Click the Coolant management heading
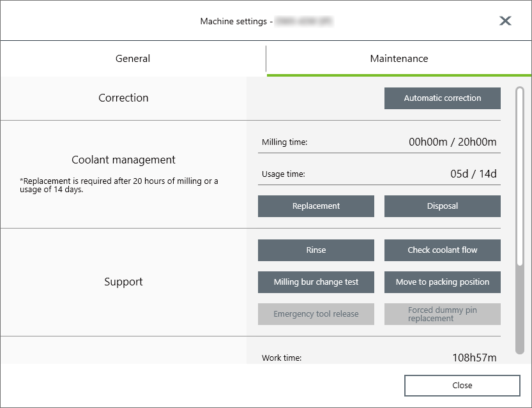The image size is (532, 408). (x=123, y=160)
